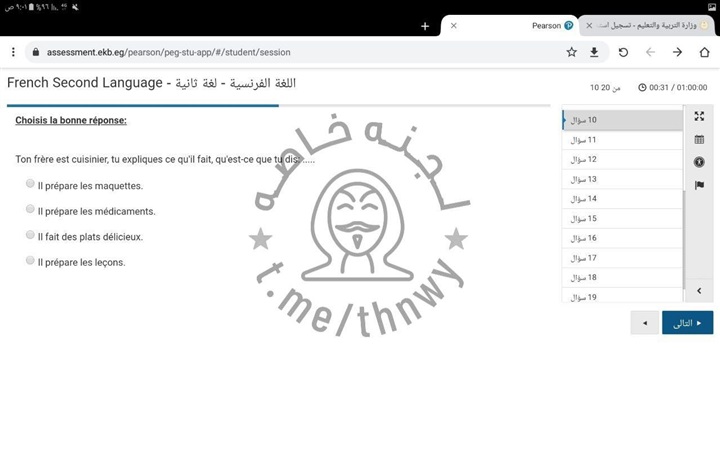Screen dimensions: 720x450
Task: Click the blue التالي next button
Action: point(687,323)
